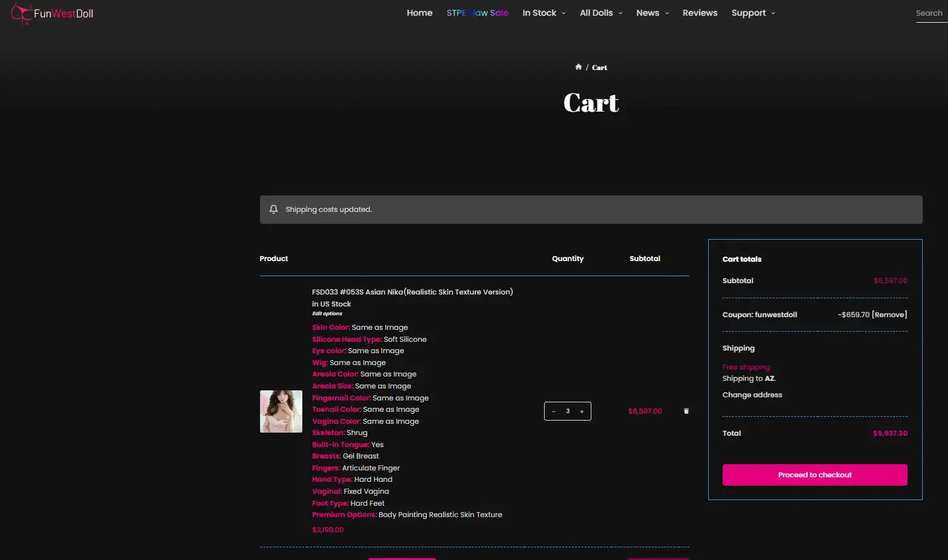Click the item subtotal $6,597.00 in product row
Screen dimensions: 948x560
[x=645, y=411]
